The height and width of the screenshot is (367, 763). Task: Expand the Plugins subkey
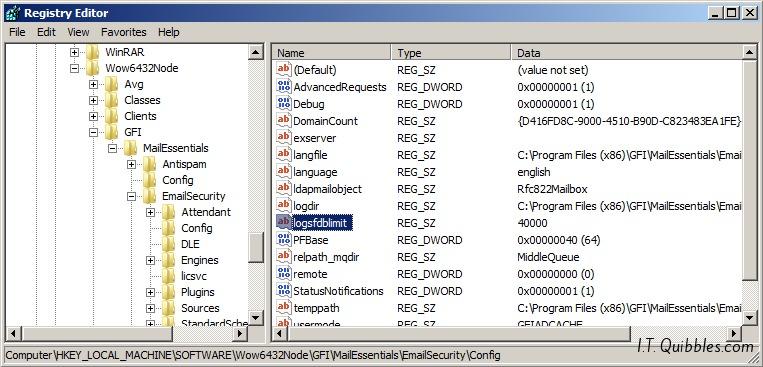coord(150,293)
